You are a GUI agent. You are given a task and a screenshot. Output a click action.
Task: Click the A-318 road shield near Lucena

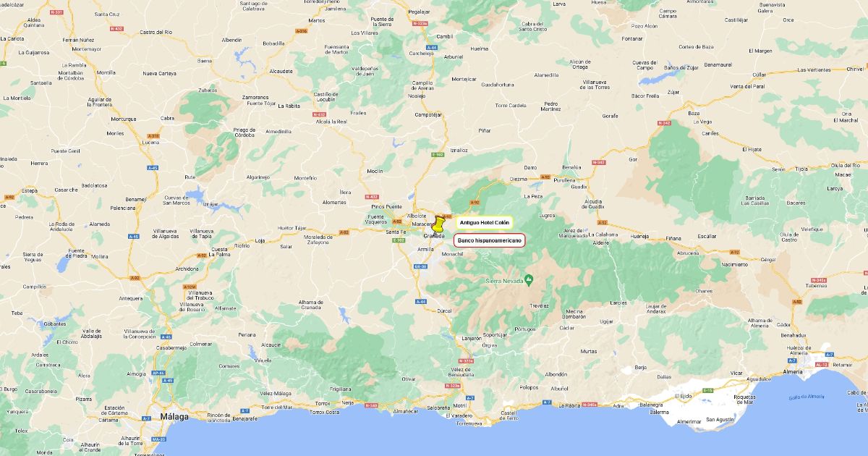pyautogui.click(x=153, y=136)
